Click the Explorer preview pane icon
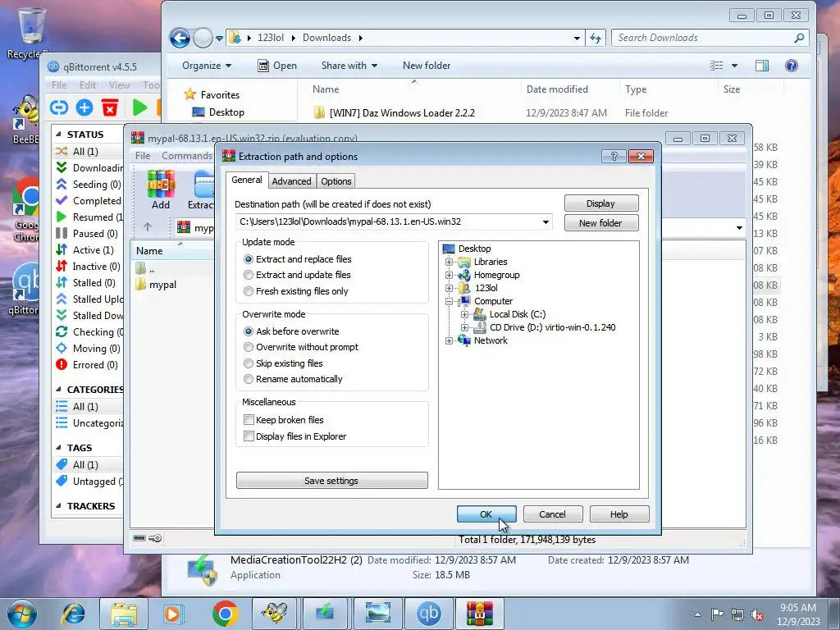The image size is (840, 630). click(x=762, y=66)
